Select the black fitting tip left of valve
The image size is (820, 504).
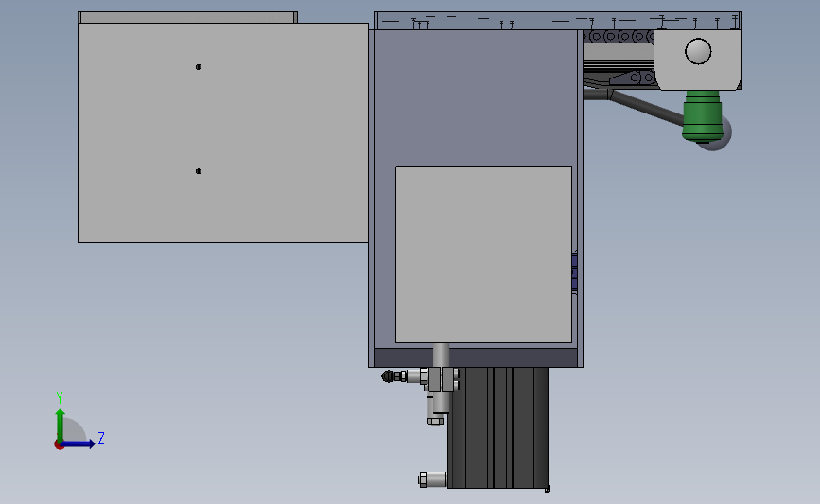pos(388,376)
